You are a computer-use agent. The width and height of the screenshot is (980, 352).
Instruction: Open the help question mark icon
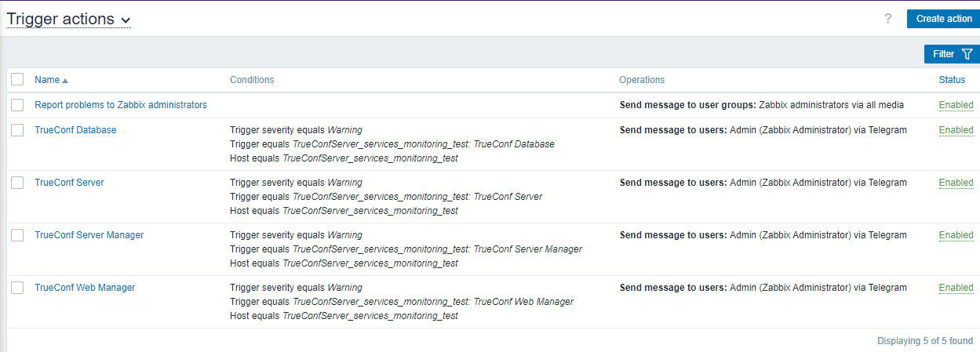click(888, 19)
